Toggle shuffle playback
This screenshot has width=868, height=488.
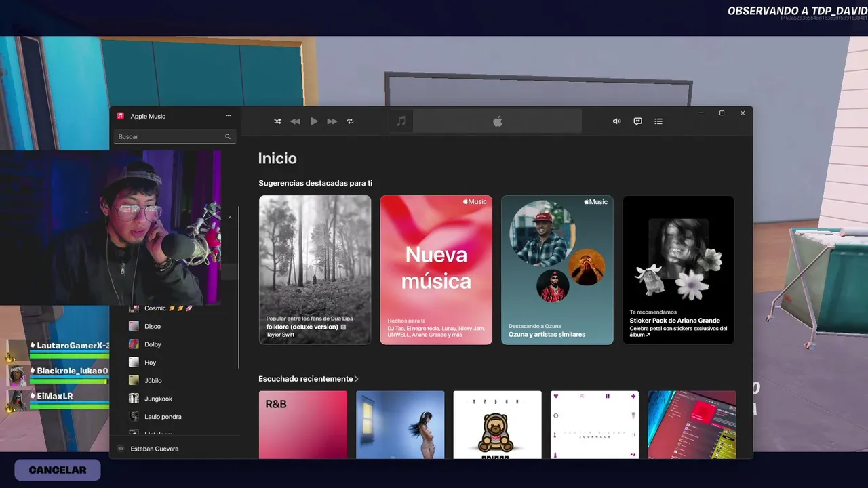click(x=277, y=121)
